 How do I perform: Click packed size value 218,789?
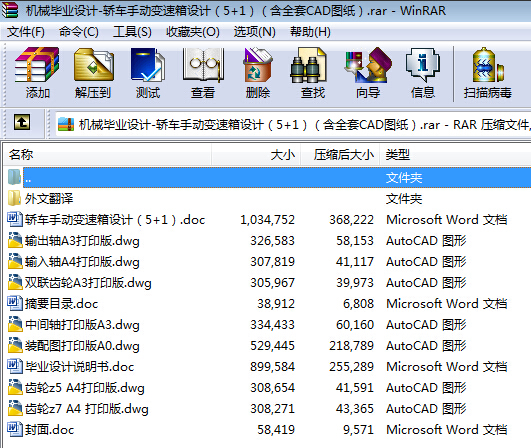(351, 346)
